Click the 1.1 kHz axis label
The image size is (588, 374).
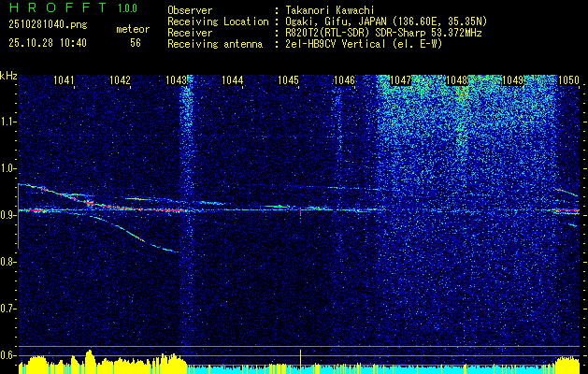coord(7,122)
